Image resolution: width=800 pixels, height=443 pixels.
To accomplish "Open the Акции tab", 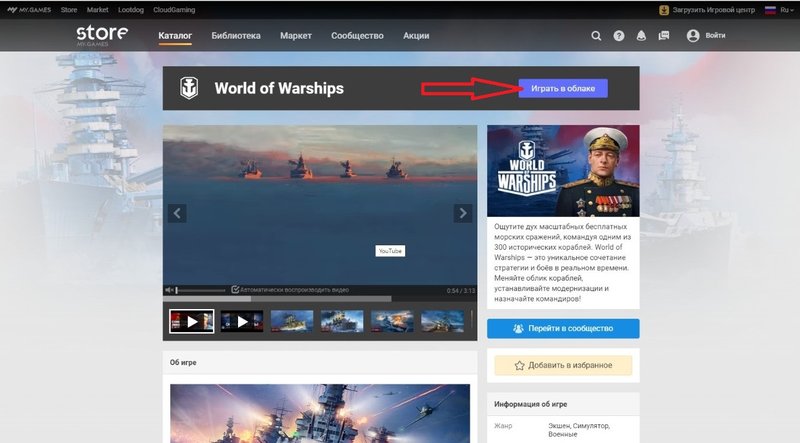I will pos(416,36).
